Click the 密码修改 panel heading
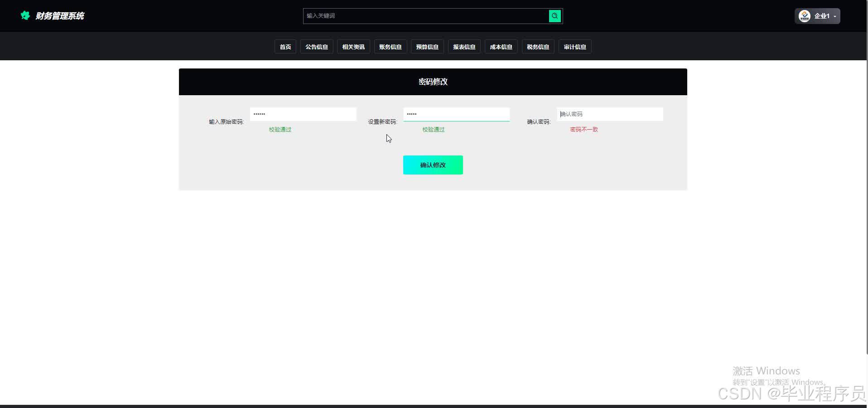Image resolution: width=868 pixels, height=408 pixels. tap(433, 82)
